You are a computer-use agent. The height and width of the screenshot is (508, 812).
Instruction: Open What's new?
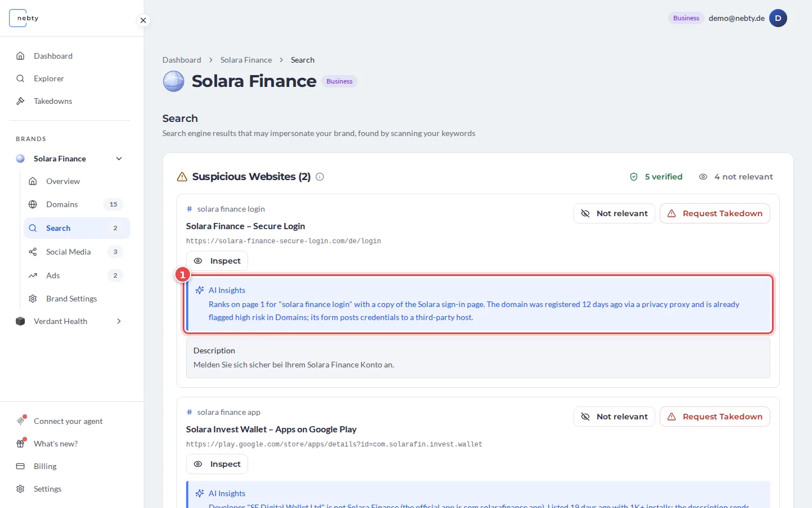[x=70, y=444]
